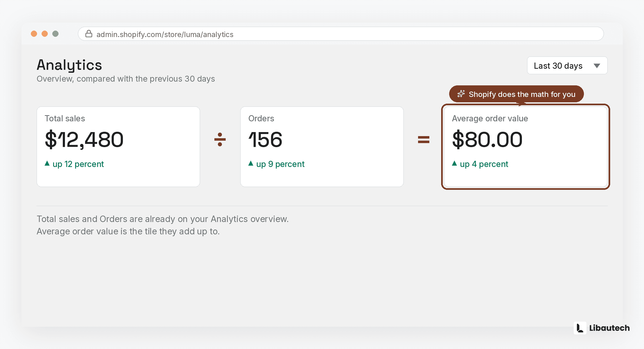The height and width of the screenshot is (349, 644).
Task: Click the sparkle icon in tooltip badge
Action: pos(461,94)
